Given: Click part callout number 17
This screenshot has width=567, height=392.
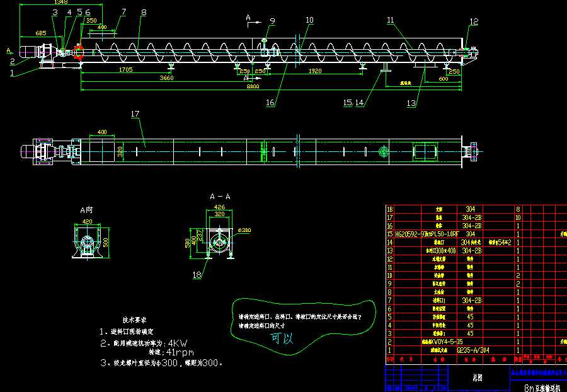Looking at the screenshot, I should (x=134, y=114).
